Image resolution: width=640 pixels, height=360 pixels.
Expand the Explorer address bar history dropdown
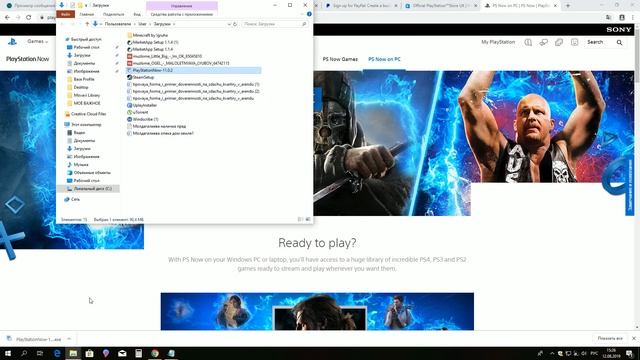tap(229, 24)
